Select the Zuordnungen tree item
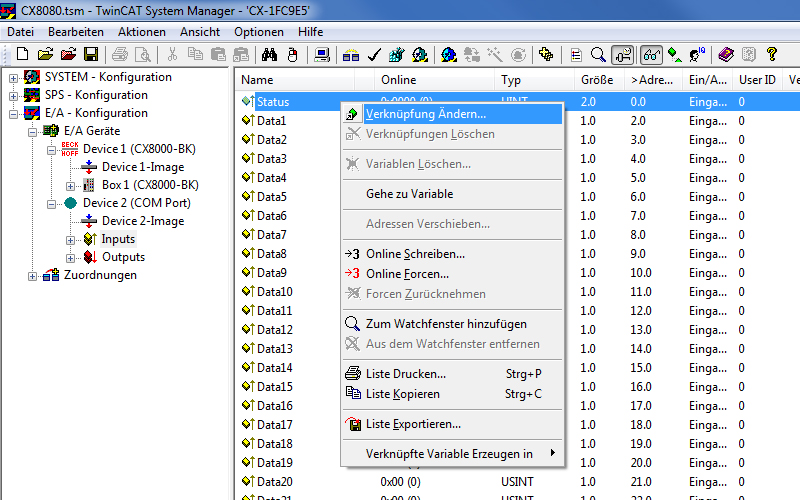Image resolution: width=800 pixels, height=500 pixels. pyautogui.click(x=100, y=275)
